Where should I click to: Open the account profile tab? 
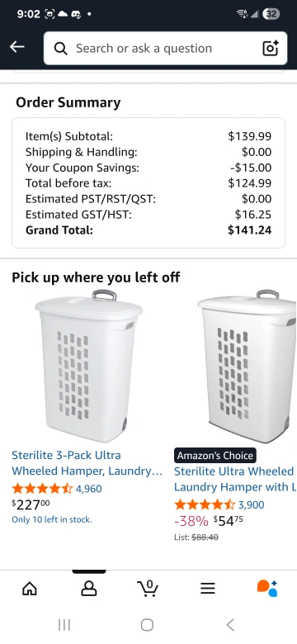(x=89, y=589)
